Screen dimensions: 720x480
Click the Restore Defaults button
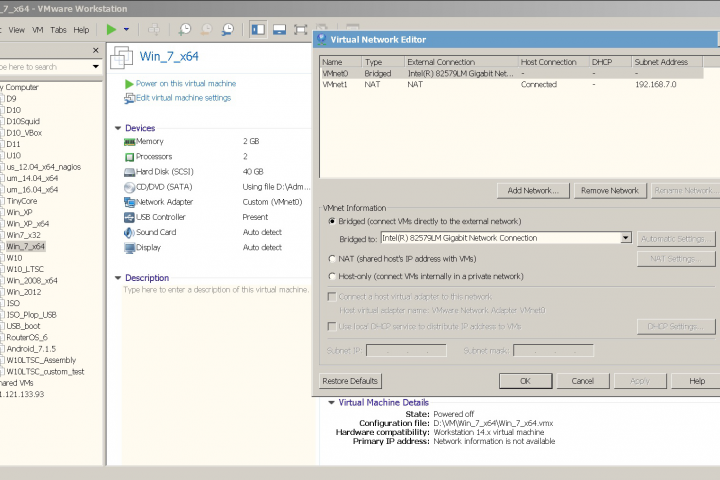pyautogui.click(x=350, y=381)
